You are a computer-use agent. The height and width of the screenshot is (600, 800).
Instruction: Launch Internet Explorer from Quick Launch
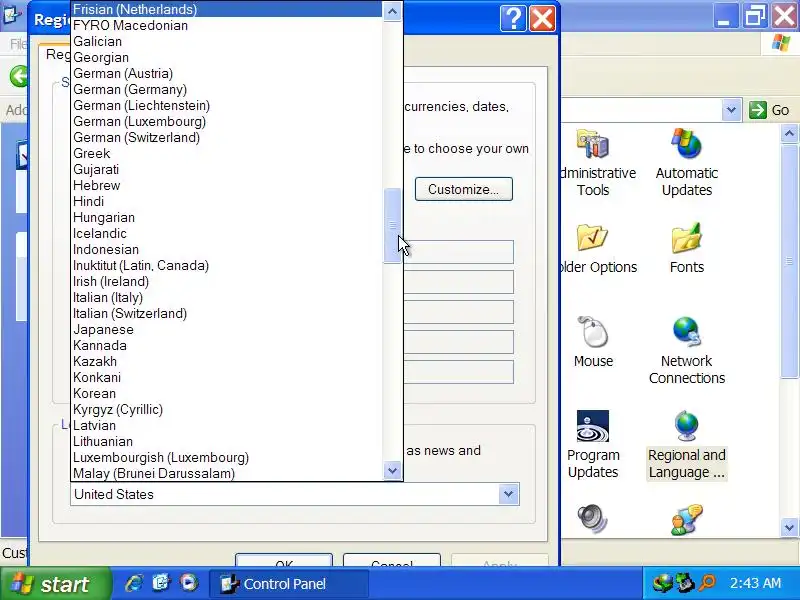coord(134,583)
